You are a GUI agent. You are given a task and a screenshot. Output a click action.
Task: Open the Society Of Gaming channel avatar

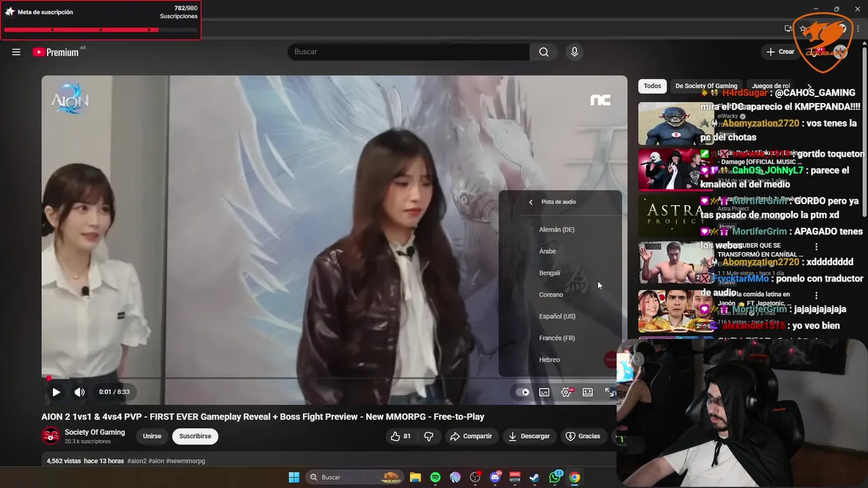click(x=51, y=436)
